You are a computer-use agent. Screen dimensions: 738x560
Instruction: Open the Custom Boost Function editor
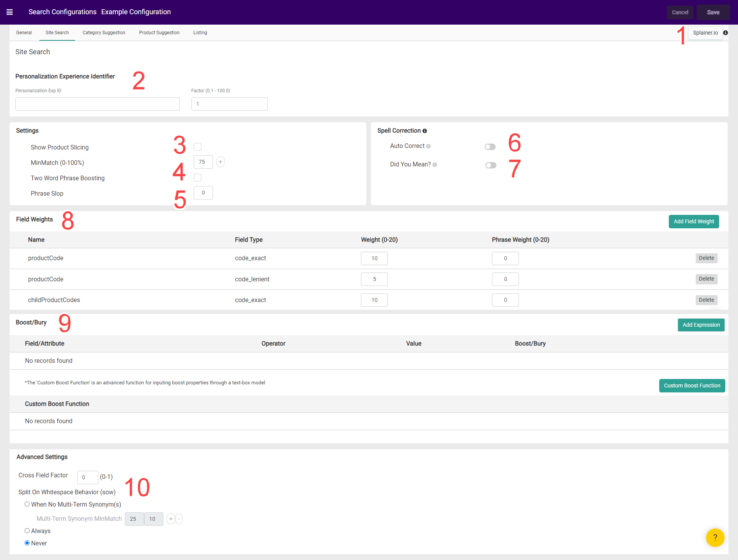coord(692,386)
